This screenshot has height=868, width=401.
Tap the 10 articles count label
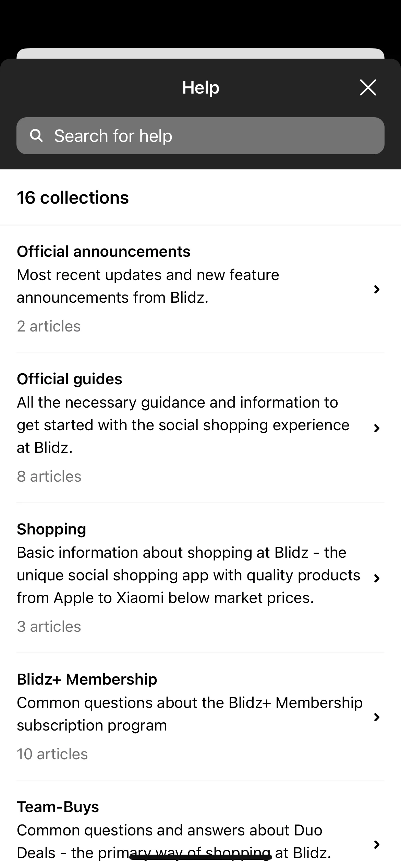[52, 754]
